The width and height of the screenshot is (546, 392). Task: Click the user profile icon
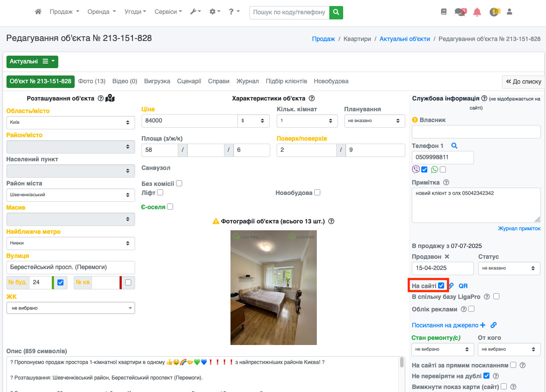coord(509,12)
